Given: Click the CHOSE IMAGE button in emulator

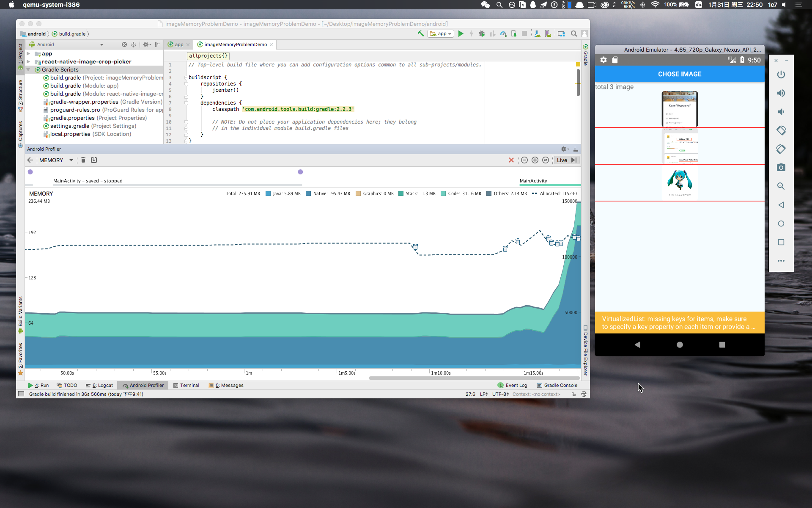Looking at the screenshot, I should tap(680, 74).
